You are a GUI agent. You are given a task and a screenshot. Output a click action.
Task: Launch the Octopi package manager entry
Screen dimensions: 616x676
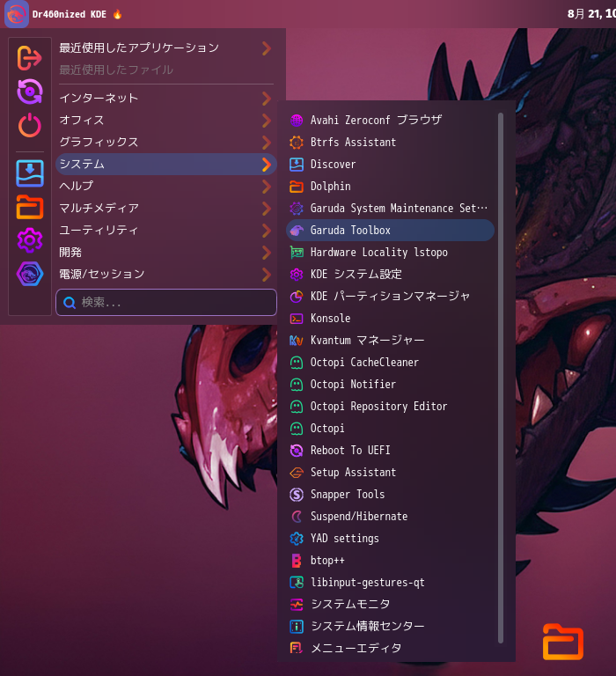click(390, 429)
